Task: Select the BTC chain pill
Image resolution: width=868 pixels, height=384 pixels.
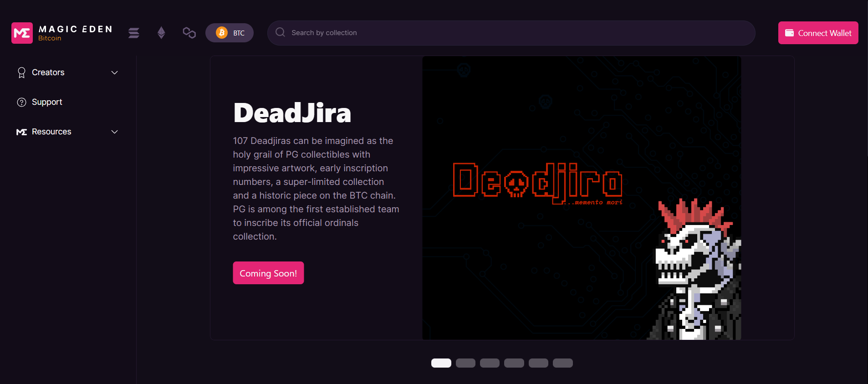Action: (230, 33)
